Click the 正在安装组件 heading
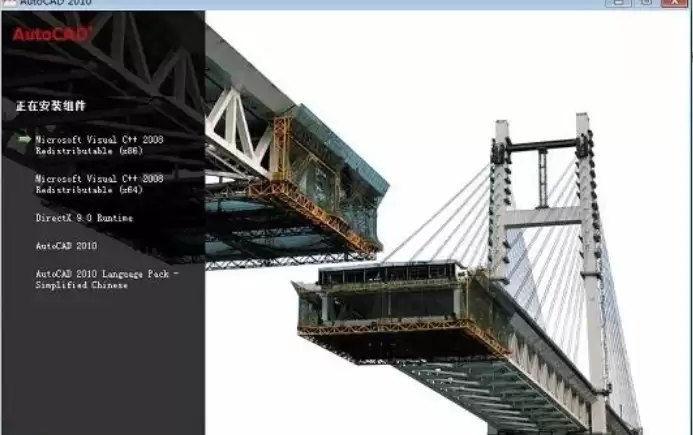693x435 pixels. 50,106
